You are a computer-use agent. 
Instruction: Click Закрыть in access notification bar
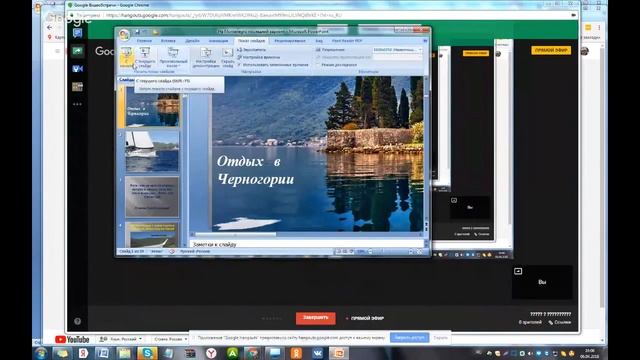coord(440,338)
